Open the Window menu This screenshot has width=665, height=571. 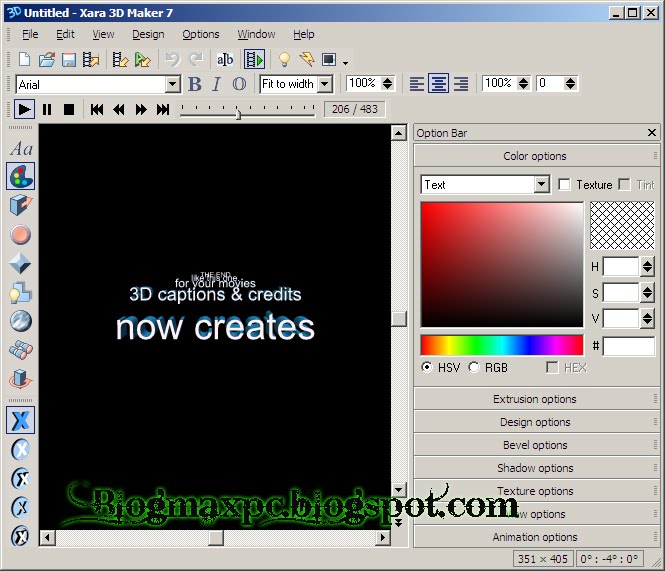pyautogui.click(x=256, y=34)
